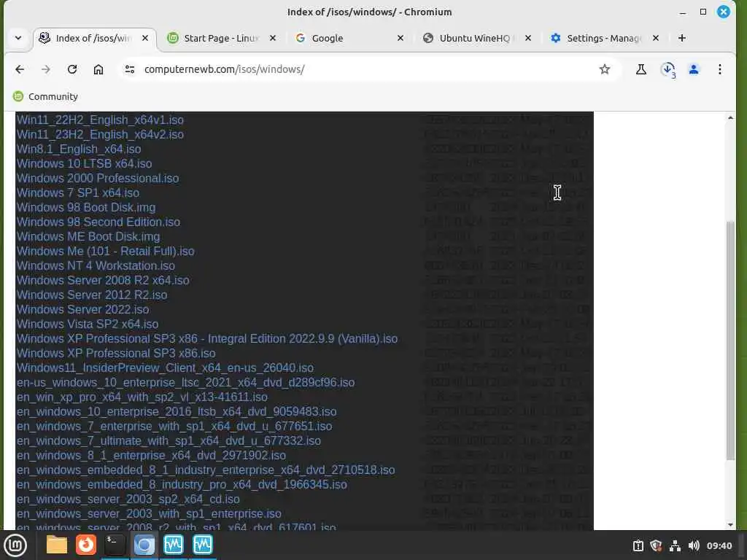747x560 pixels.
Task: Click the scrollbar up arrow
Action: [x=730, y=117]
